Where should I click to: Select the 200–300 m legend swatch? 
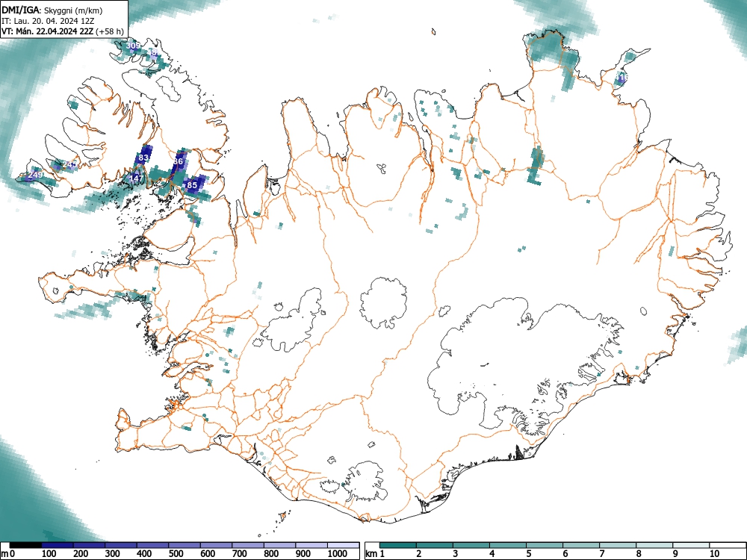point(89,545)
